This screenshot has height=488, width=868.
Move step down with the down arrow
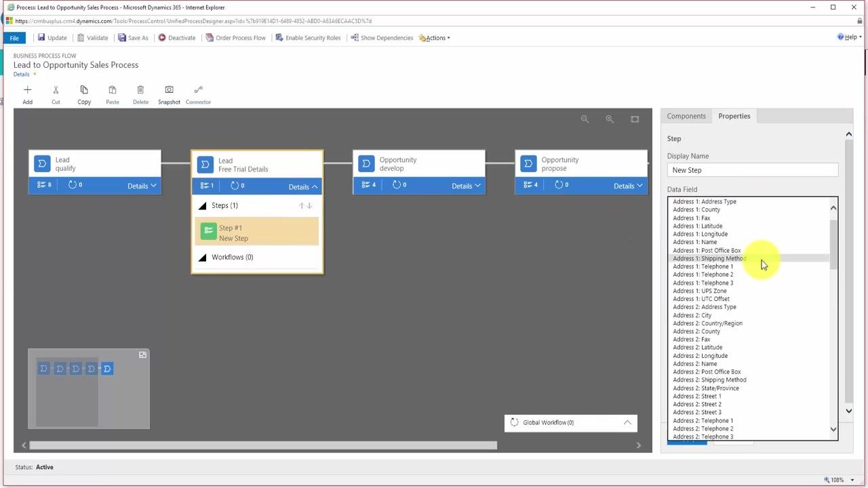coord(310,205)
